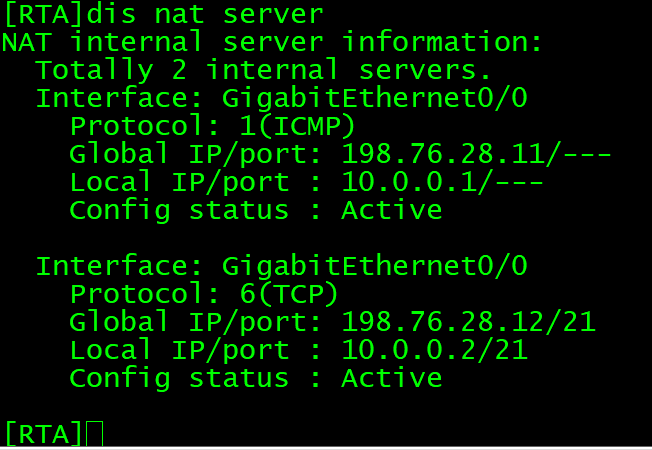
Task: Click the "Protocol: 6(TCP)" line
Action: point(204,295)
